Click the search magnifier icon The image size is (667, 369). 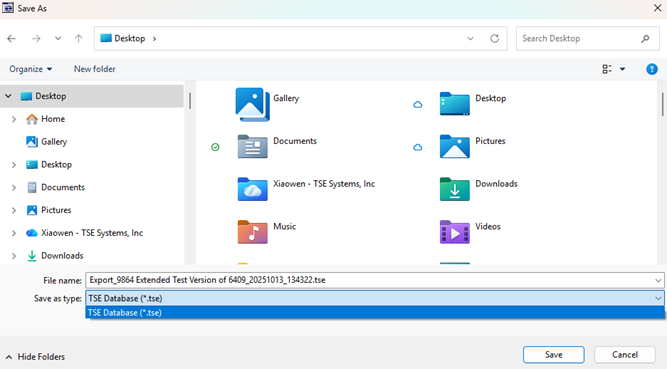[645, 39]
